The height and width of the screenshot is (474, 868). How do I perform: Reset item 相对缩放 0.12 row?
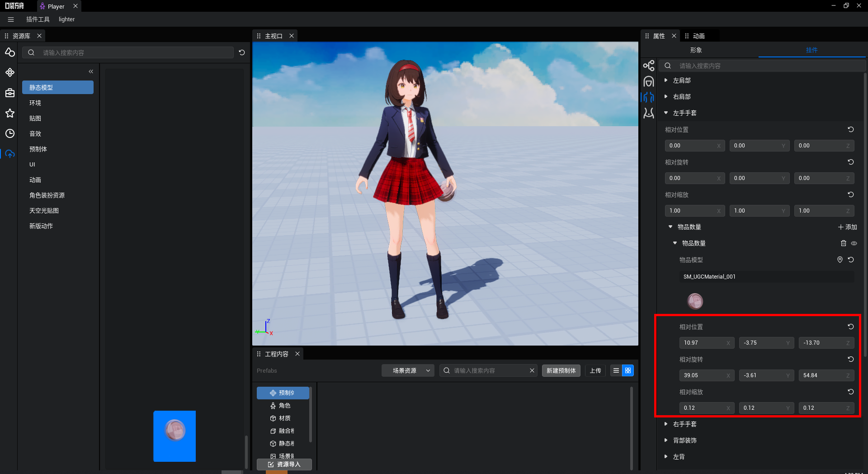coord(850,392)
